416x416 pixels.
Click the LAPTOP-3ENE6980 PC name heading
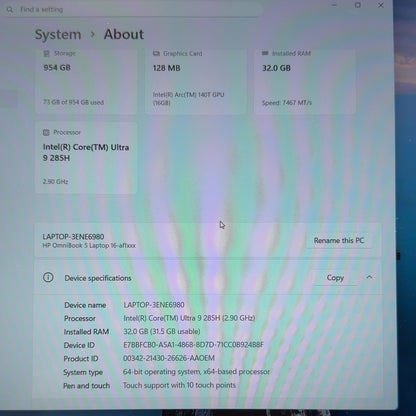click(x=73, y=237)
